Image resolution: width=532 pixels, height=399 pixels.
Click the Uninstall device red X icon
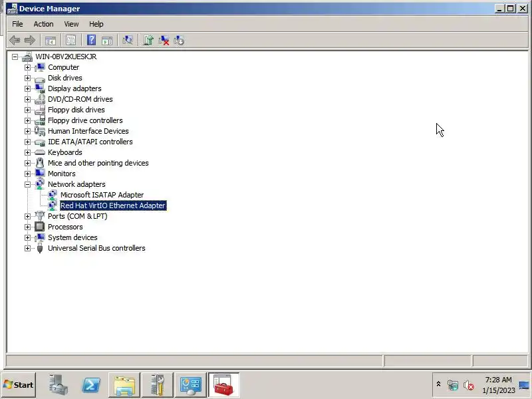pos(164,41)
